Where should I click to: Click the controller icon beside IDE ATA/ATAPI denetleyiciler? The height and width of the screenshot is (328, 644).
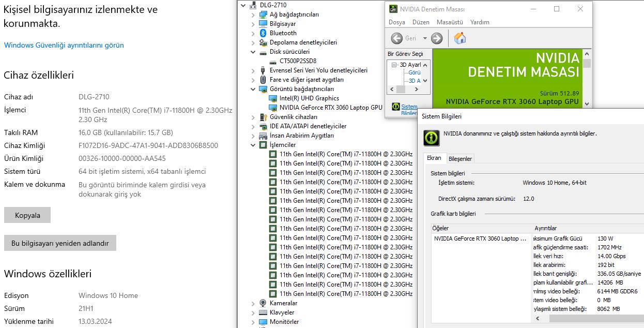pos(263,126)
